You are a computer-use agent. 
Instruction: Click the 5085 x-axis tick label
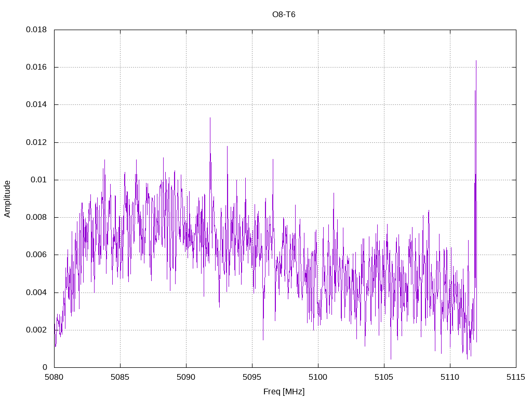pyautogui.click(x=120, y=377)
